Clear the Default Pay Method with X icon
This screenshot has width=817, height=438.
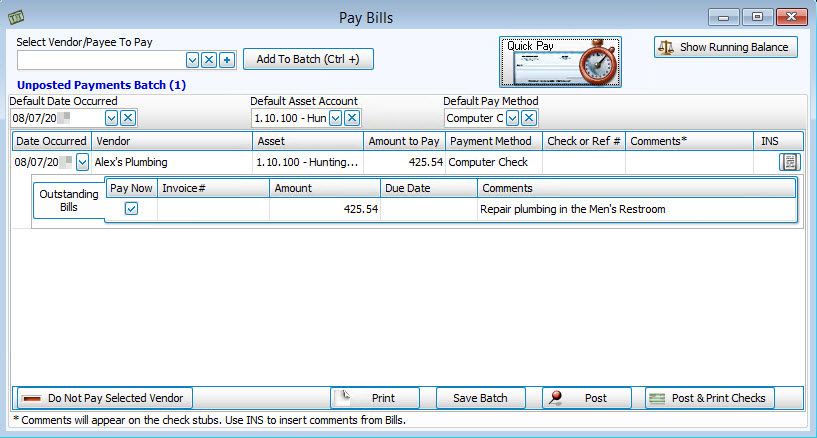tap(528, 118)
